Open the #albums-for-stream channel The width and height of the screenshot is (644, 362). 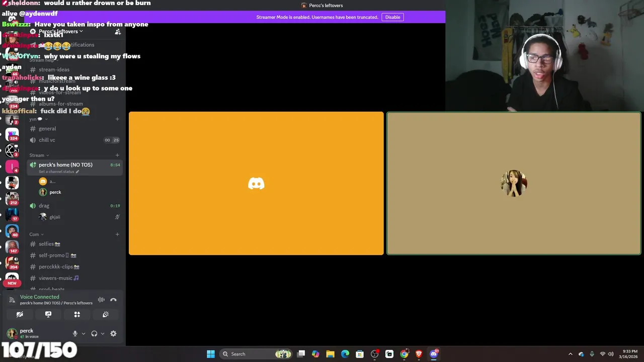(x=75, y=104)
